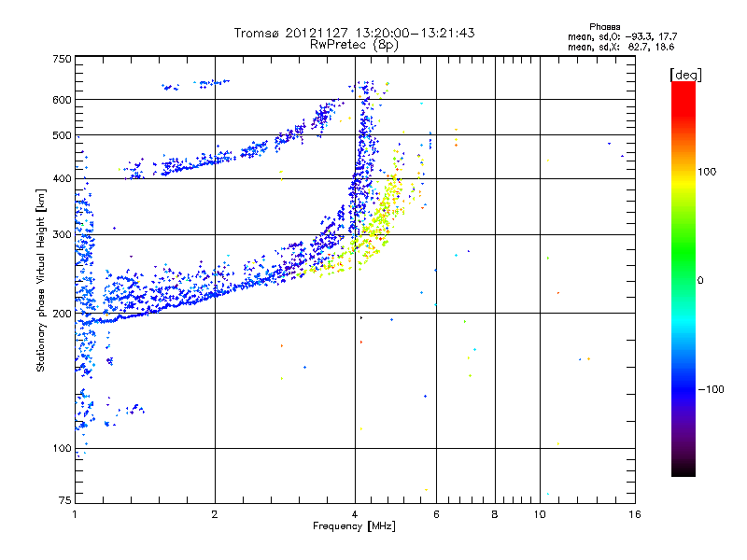Screen dimensions: 747x560
Task: Click the '16' frequency axis tick label
Action: [x=635, y=514]
